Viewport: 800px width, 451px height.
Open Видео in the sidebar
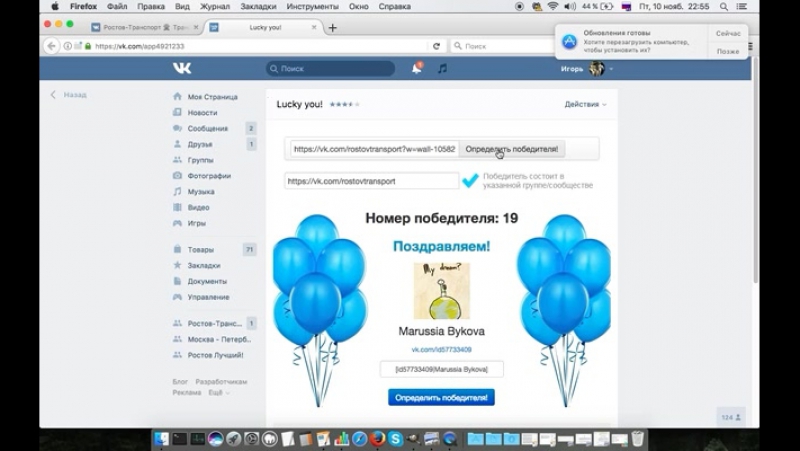point(198,207)
